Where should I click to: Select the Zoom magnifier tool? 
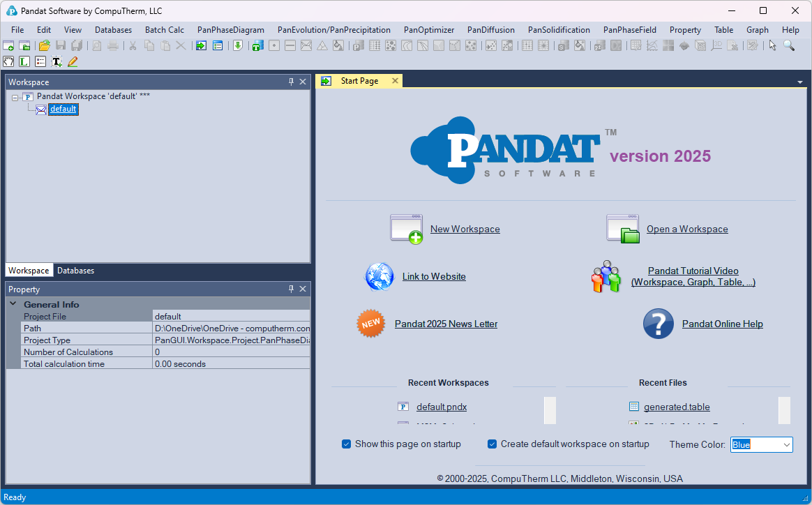[x=788, y=45]
